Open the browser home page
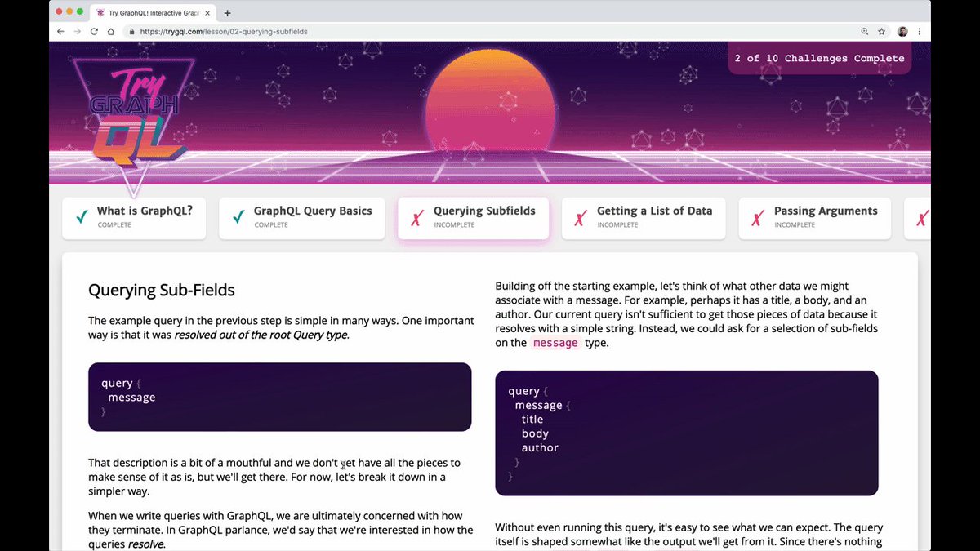The width and height of the screenshot is (980, 551). point(111,31)
